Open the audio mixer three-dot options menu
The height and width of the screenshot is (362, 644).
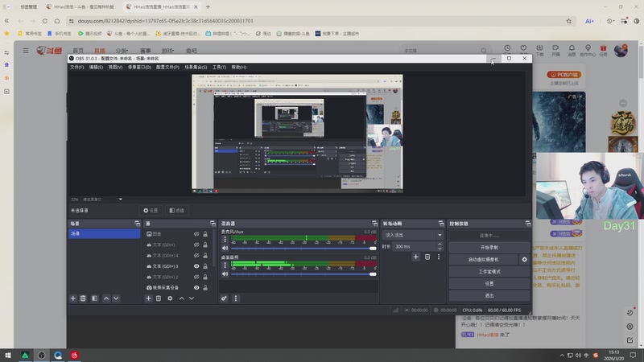tap(236, 298)
